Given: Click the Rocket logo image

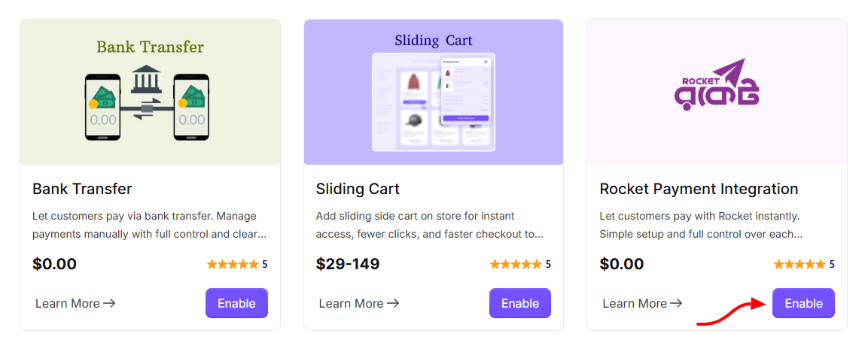Looking at the screenshot, I should click(717, 85).
